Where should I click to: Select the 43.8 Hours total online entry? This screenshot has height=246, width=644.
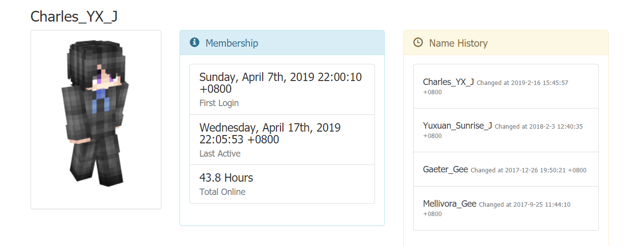(226, 178)
